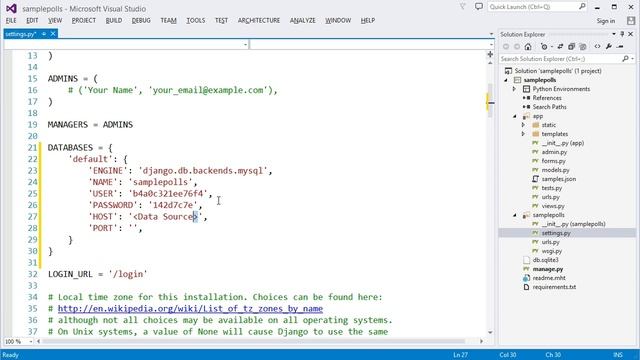Select manage.py in Solution Explorer
Screen dimensions: 640x360
click(x=548, y=269)
